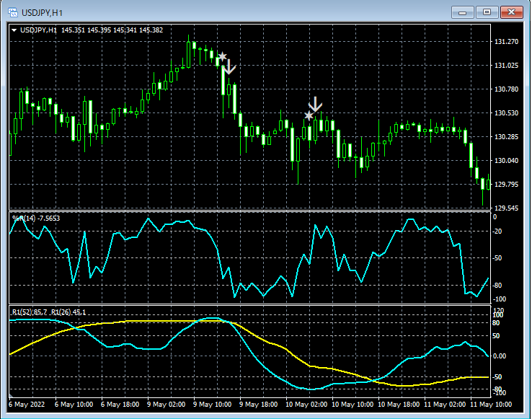The image size is (532, 419).
Task: Click the first down arrow sell signal
Action: click(229, 67)
